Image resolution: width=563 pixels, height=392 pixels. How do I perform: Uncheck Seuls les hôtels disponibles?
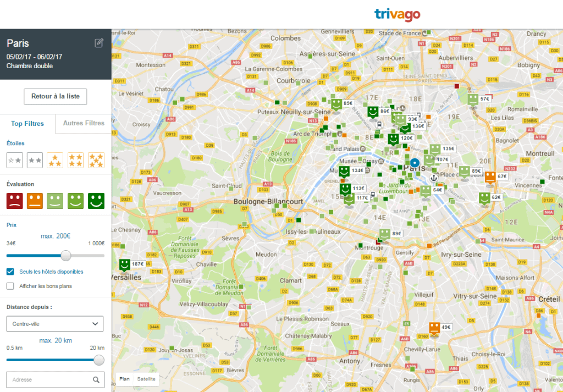coord(10,272)
